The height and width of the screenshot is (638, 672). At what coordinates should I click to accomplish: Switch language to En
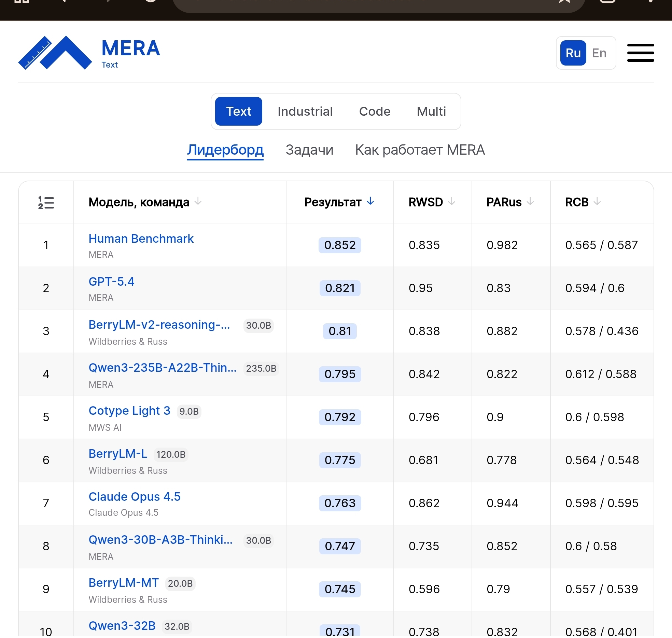point(599,53)
